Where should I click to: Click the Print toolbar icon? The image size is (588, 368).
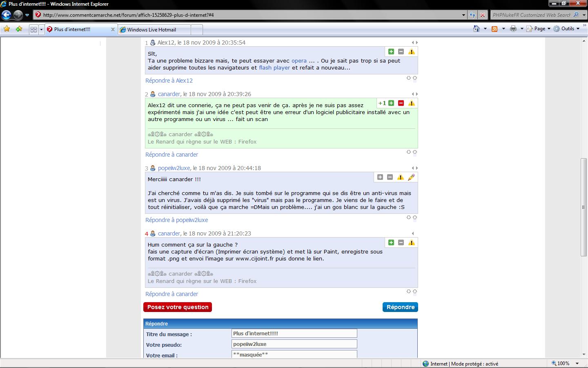513,29
